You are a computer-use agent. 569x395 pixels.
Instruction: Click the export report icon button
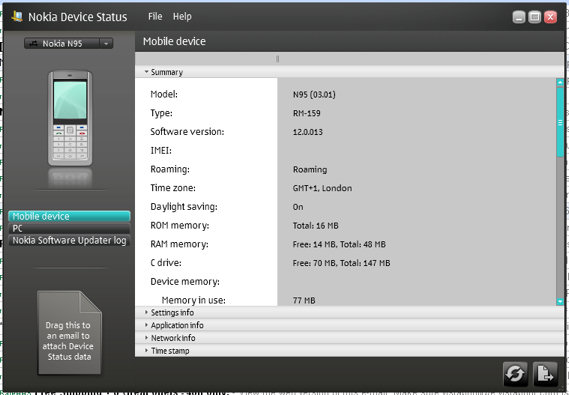pos(545,373)
